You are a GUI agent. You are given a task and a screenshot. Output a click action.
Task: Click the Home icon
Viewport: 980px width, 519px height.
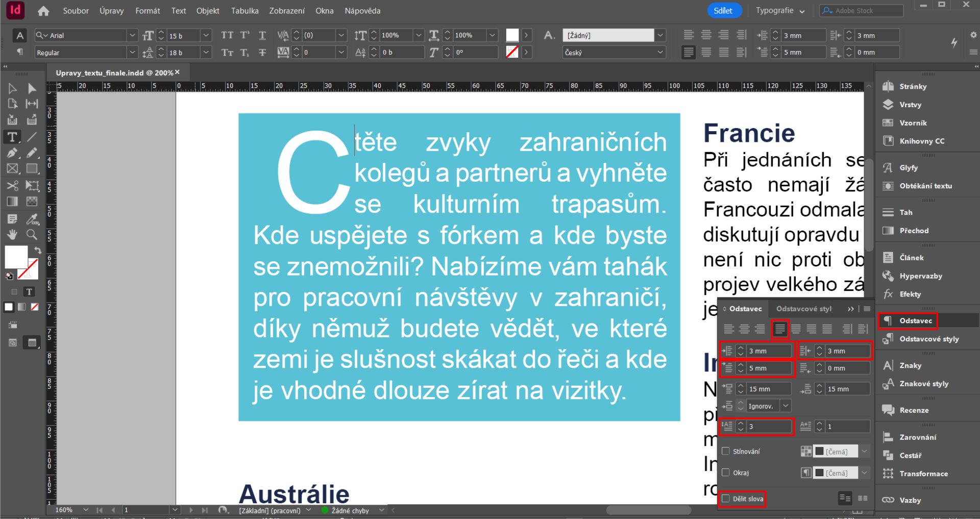coord(43,11)
